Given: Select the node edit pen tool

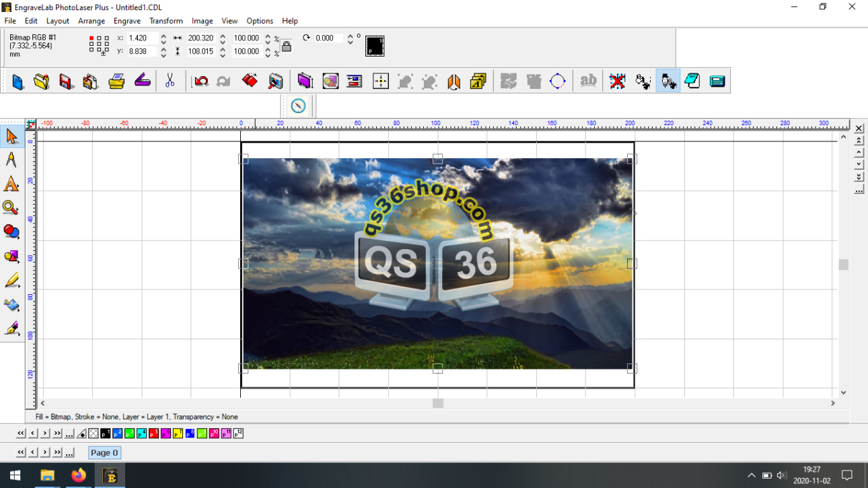Looking at the screenshot, I should point(11,160).
